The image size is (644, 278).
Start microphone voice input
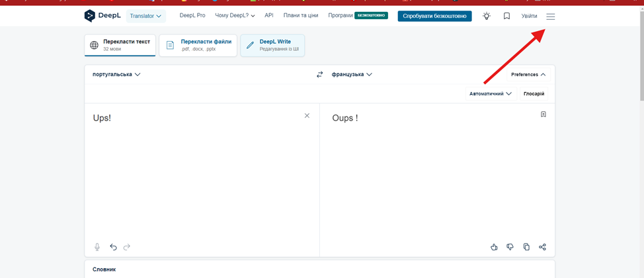pos(97,247)
